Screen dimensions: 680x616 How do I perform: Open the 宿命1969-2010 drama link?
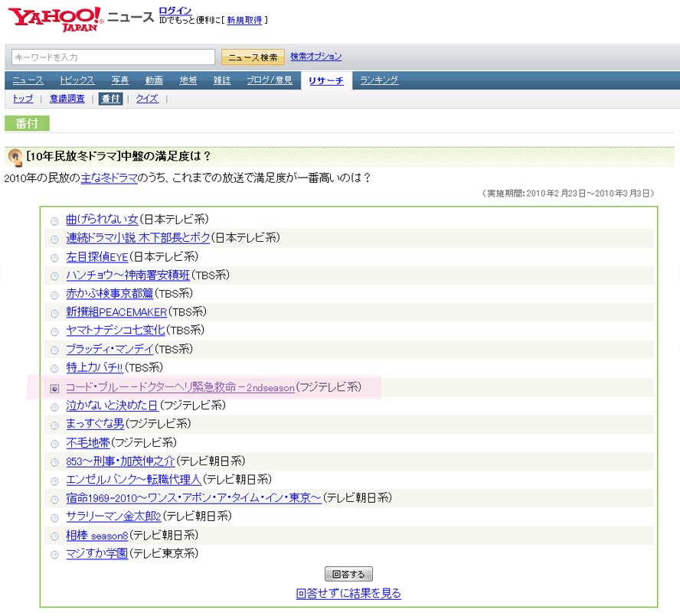(x=194, y=498)
